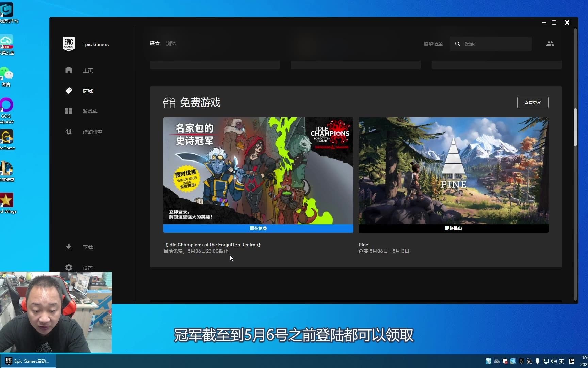This screenshot has width=588, height=368.
Task: Open the 英雄联盟 desktop icon
Action: tap(6, 168)
